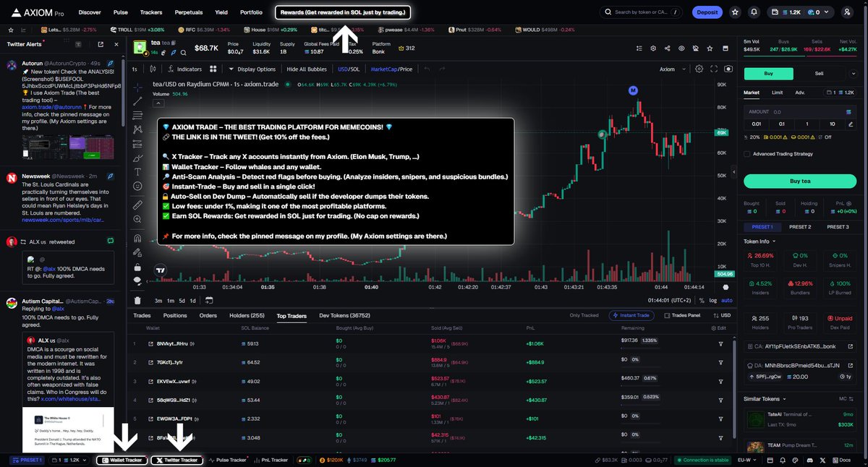868x467 pixels.
Task: Filter the 8NVkyt...RHru wallet row
Action: pos(720,343)
